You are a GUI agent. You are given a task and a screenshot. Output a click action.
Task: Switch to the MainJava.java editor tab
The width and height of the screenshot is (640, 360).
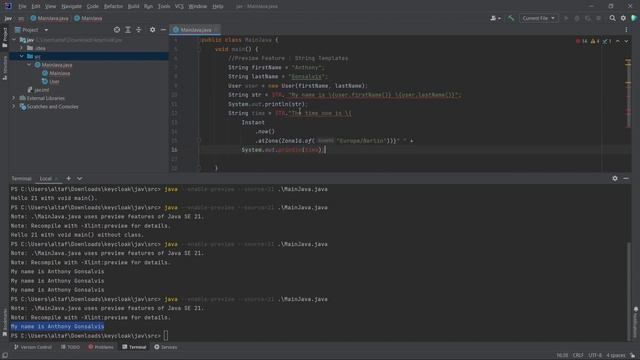tap(195, 30)
